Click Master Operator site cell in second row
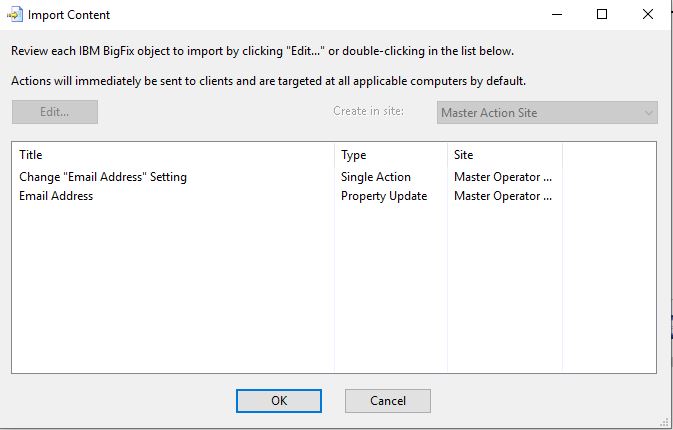 click(503, 196)
